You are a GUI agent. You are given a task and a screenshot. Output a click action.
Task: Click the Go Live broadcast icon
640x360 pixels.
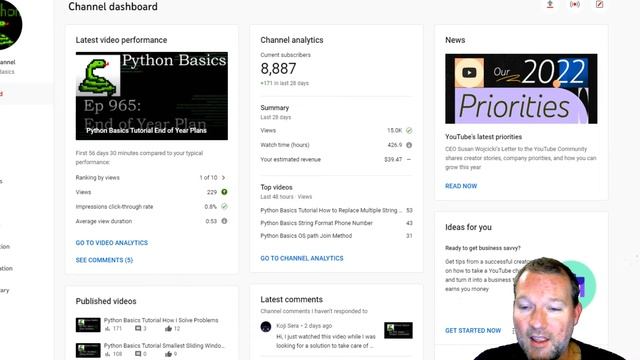coord(575,4)
